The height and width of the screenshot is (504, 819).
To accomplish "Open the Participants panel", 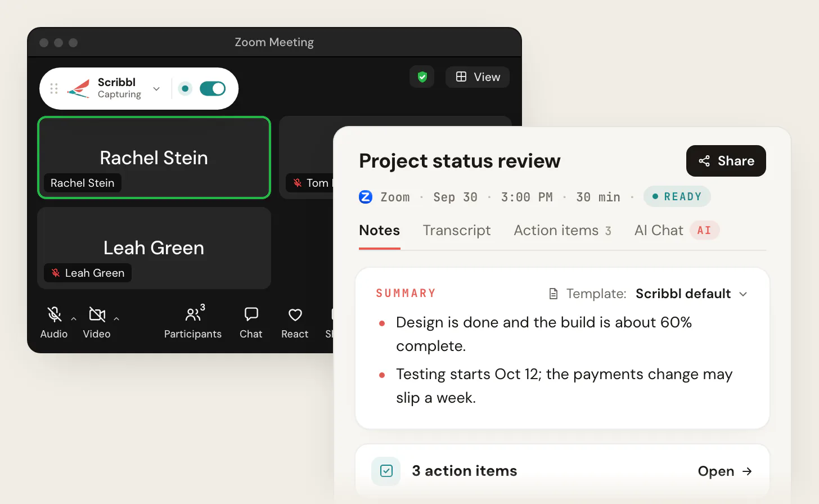I will pyautogui.click(x=193, y=322).
